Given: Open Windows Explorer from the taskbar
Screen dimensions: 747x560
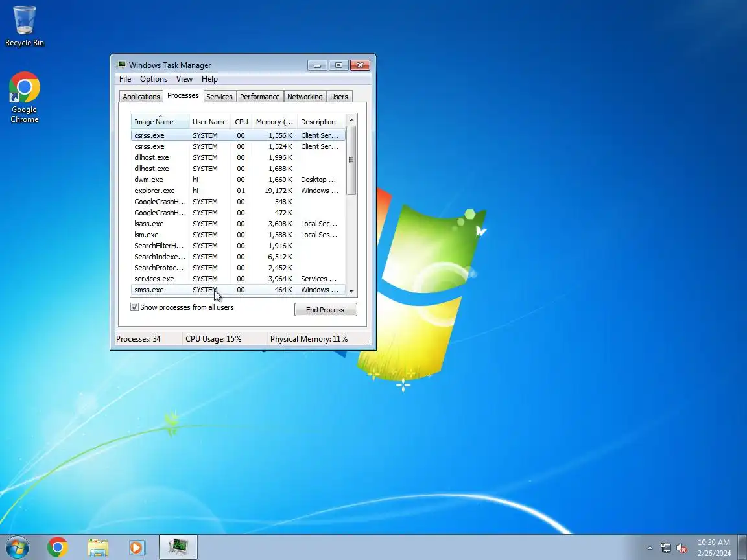Looking at the screenshot, I should click(98, 547).
